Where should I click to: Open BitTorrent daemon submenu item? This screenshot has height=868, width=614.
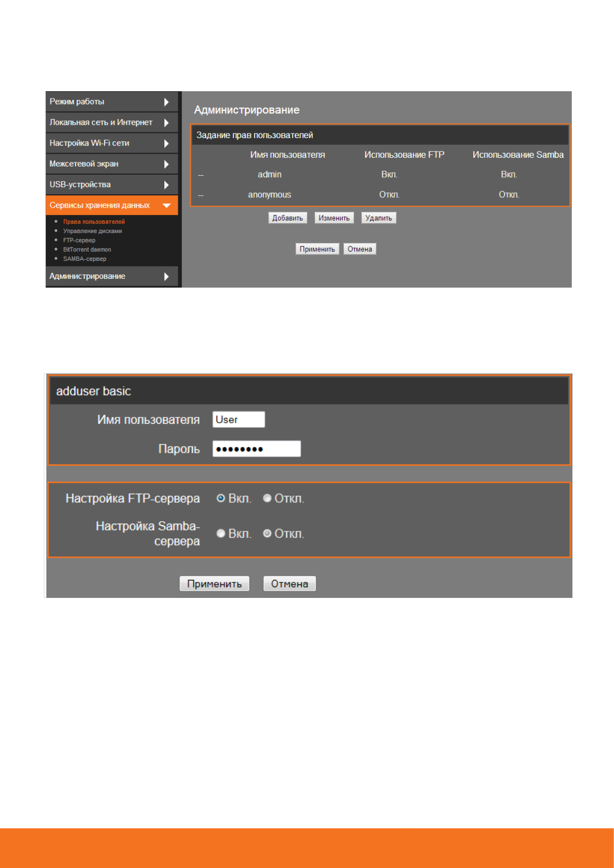[x=87, y=249]
